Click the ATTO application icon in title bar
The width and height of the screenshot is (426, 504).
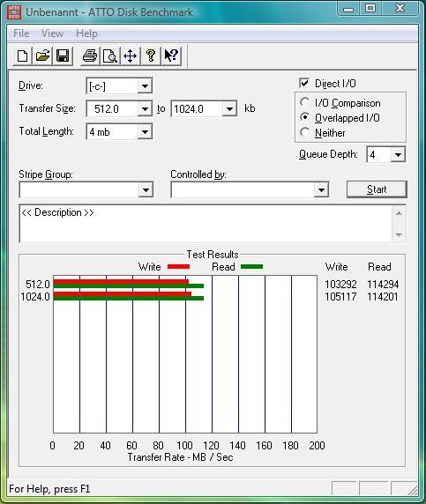[x=14, y=12]
